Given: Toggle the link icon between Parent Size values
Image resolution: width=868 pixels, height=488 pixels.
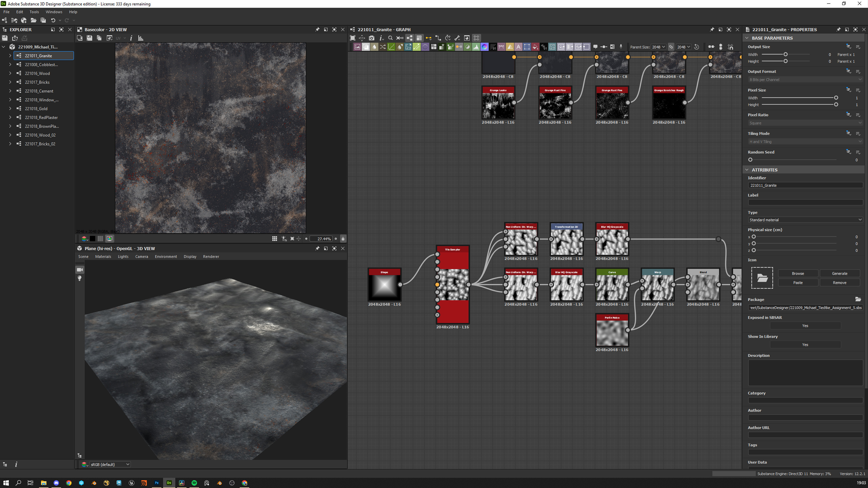Looking at the screenshot, I should click(x=671, y=47).
